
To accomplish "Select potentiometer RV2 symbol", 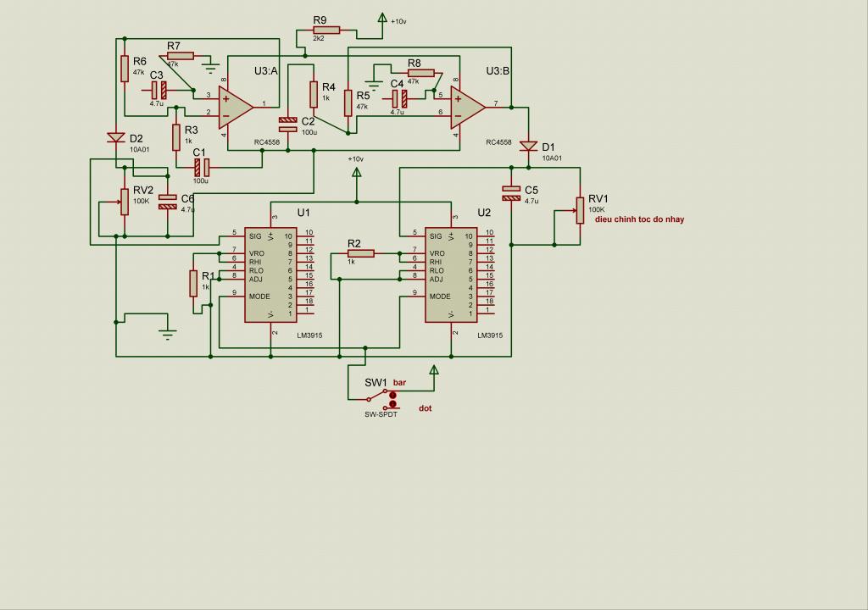I will pyautogui.click(x=125, y=202).
